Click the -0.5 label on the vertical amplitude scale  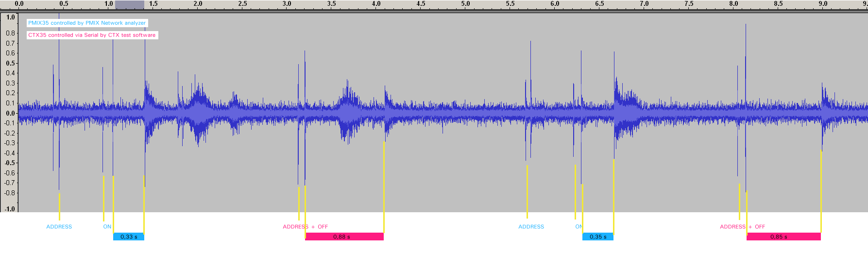click(x=10, y=163)
